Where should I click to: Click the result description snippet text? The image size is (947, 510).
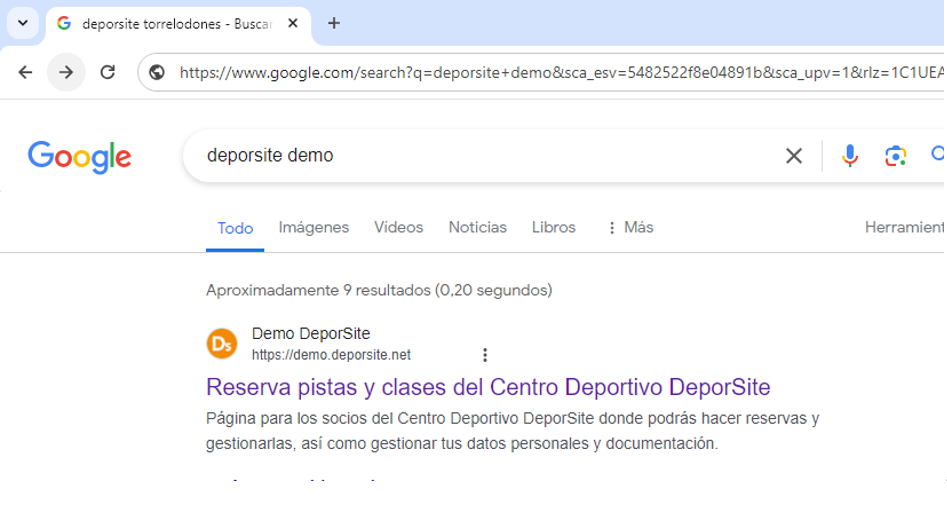512,431
